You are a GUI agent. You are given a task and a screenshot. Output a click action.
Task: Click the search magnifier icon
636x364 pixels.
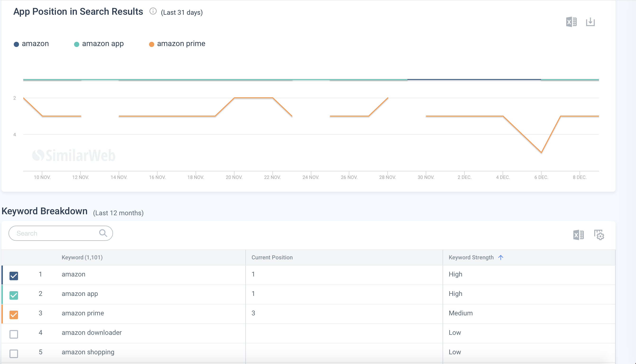pyautogui.click(x=103, y=233)
